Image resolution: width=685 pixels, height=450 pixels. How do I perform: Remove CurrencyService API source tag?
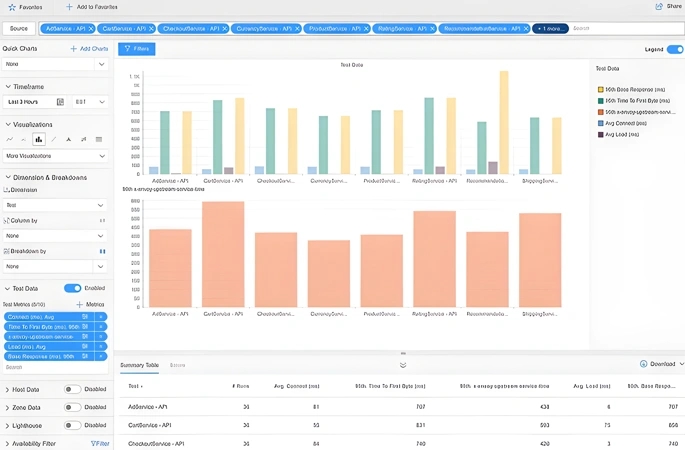point(297,28)
